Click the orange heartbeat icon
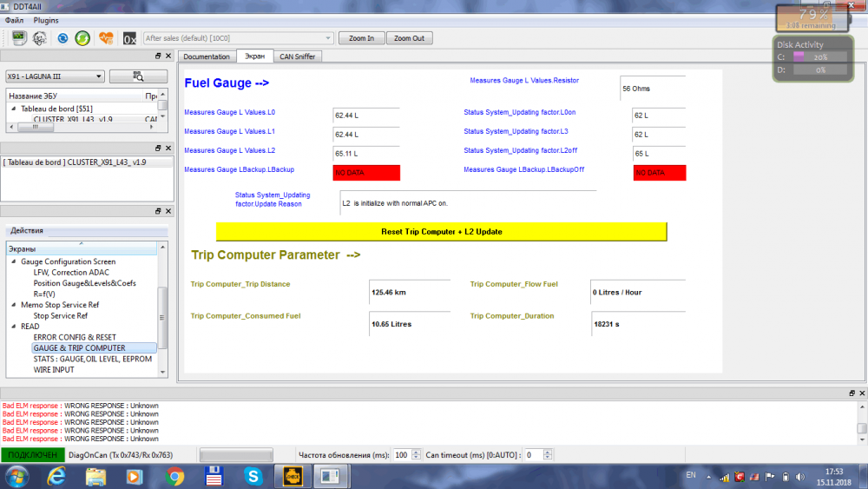Viewport: 868px width, 489px height. 106,37
